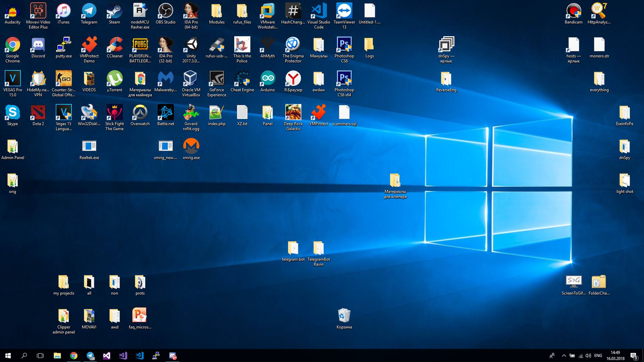Switch to Chrome in the taskbar
Viewport: 644px width, 362px height.
click(73, 355)
